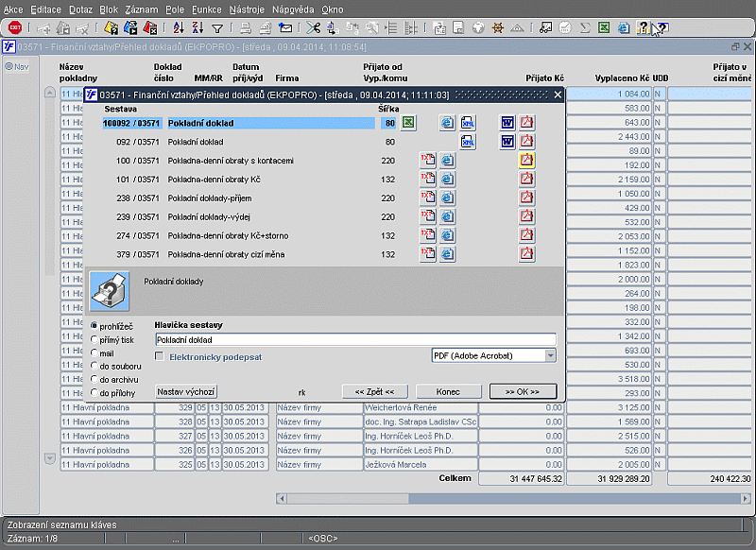Click the 'Hlavička sestavy' text field

pos(354,339)
